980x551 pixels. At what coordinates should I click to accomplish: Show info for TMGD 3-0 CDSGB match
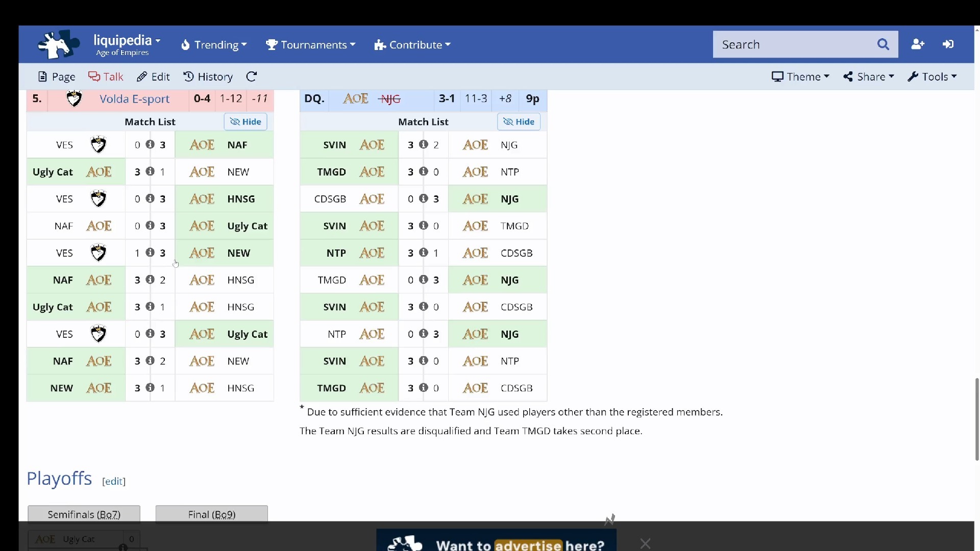coord(424,388)
